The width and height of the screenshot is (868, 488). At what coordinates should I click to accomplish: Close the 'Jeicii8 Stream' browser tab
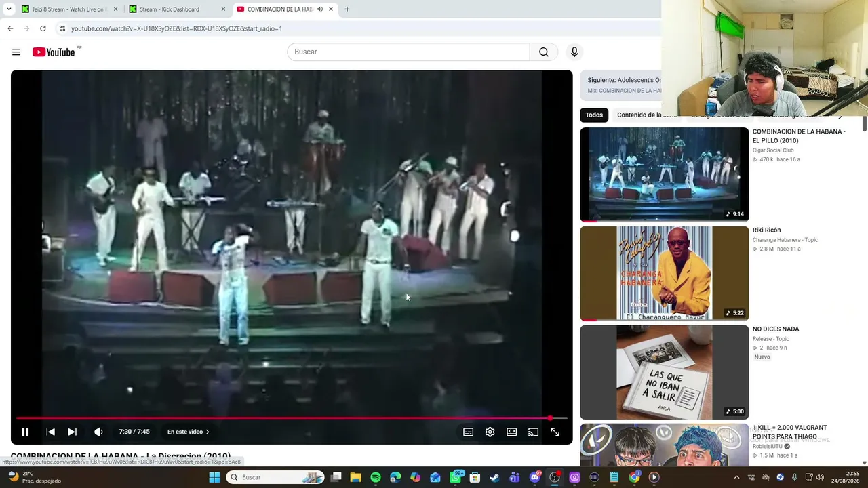[115, 9]
